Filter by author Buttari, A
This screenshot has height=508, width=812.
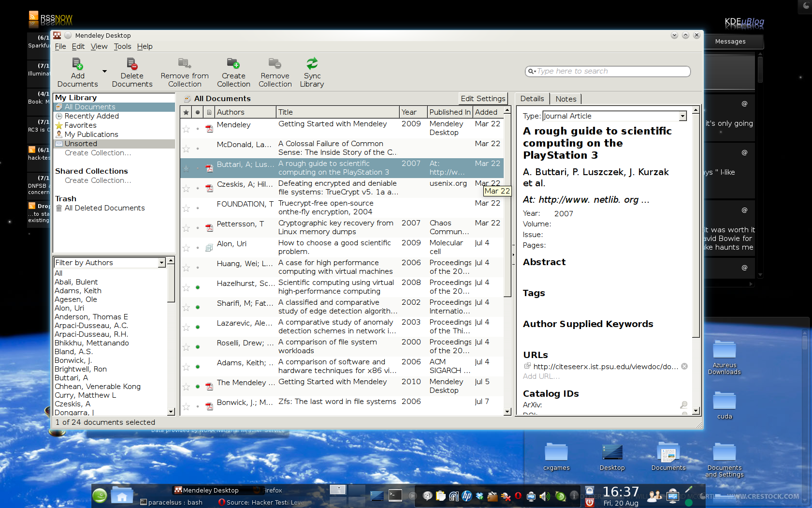[72, 378]
